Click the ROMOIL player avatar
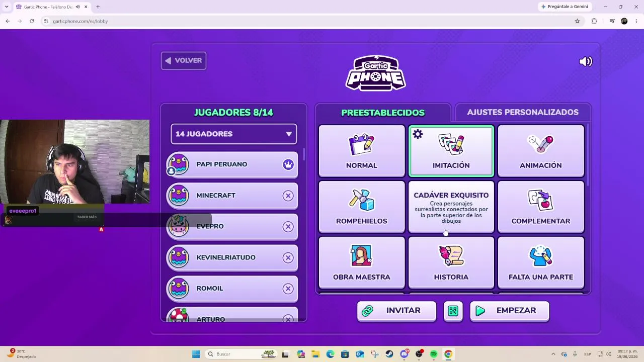 coord(179,288)
